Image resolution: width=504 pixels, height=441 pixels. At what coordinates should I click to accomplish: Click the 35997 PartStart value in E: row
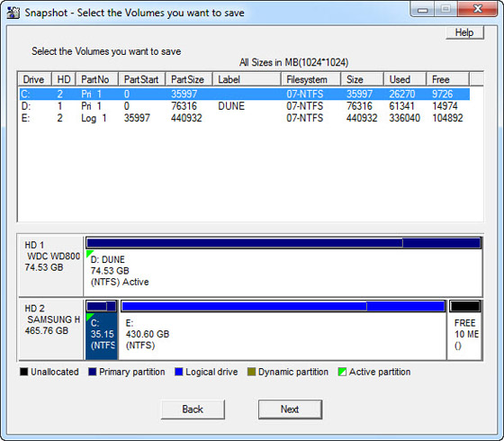(137, 118)
